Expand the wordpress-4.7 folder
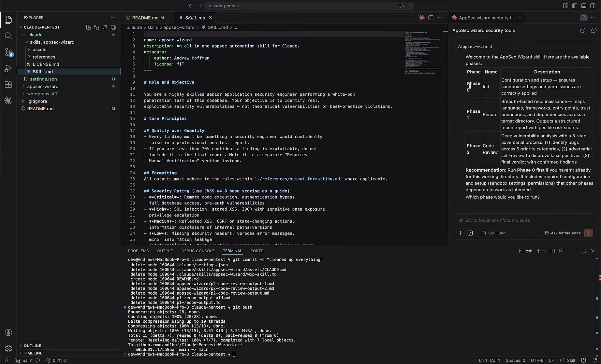This screenshot has width=601, height=364. point(23,94)
